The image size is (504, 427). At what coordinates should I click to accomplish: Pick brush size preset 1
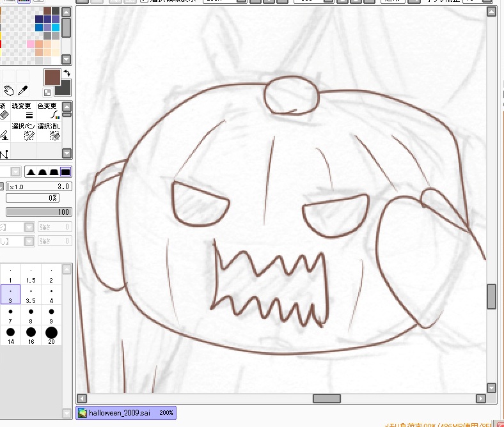[x=11, y=274]
